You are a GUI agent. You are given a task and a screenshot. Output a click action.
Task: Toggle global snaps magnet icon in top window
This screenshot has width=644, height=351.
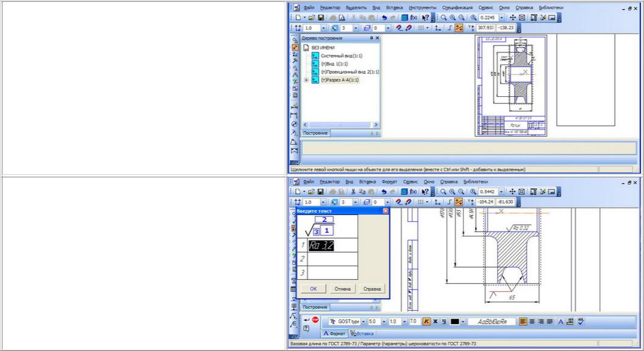(x=399, y=28)
